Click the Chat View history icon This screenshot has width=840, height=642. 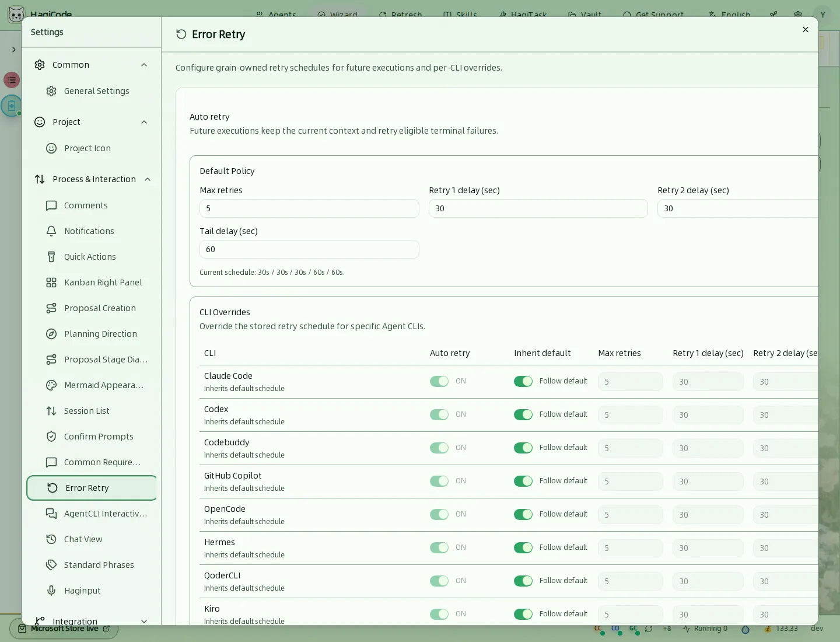[51, 539]
